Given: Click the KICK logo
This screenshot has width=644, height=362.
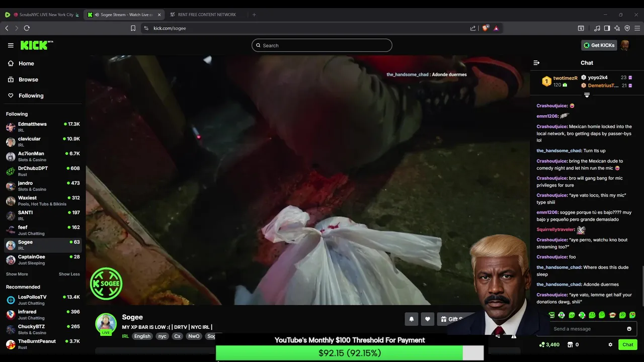Looking at the screenshot, I should 36,45.
